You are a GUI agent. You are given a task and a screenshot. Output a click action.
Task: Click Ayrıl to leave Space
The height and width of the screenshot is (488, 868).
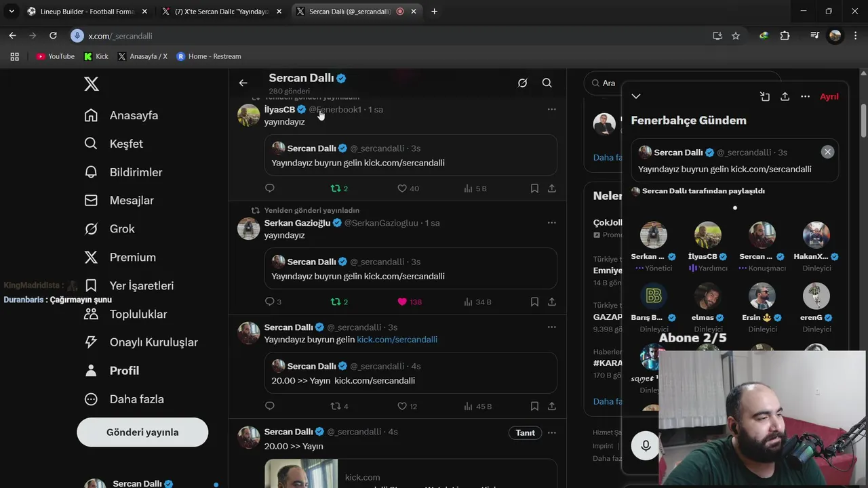click(829, 96)
